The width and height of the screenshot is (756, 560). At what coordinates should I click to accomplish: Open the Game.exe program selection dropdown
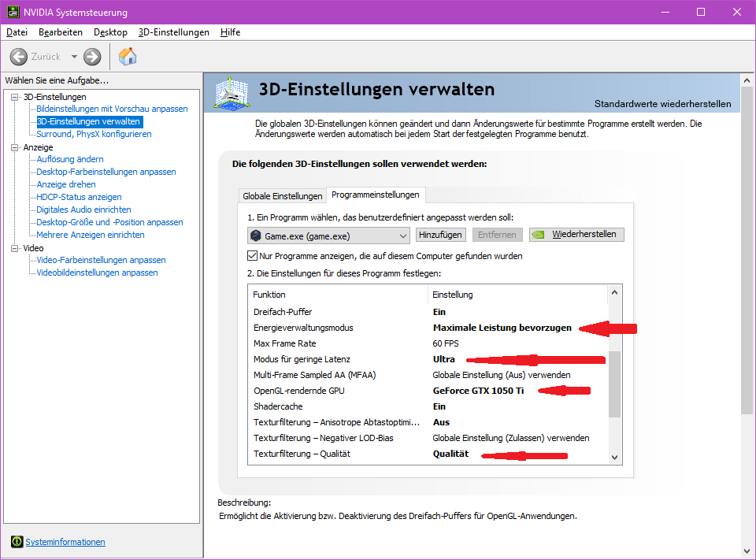328,235
